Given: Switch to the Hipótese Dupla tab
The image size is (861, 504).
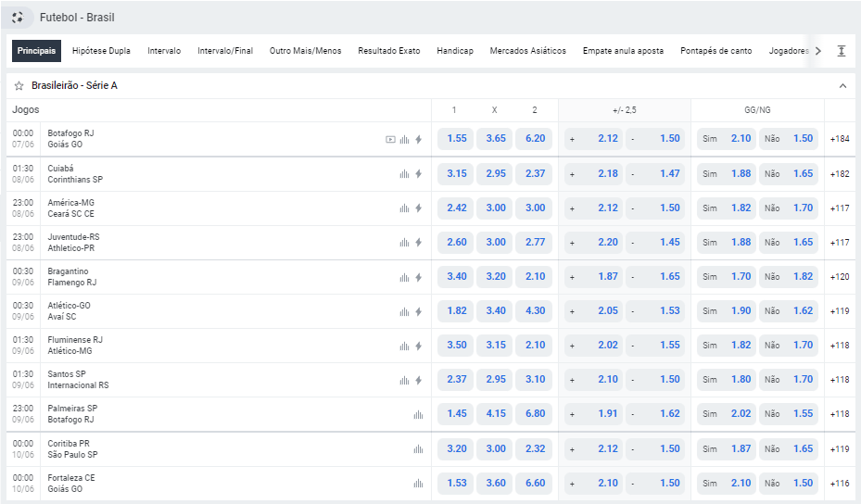Looking at the screenshot, I should [x=101, y=51].
